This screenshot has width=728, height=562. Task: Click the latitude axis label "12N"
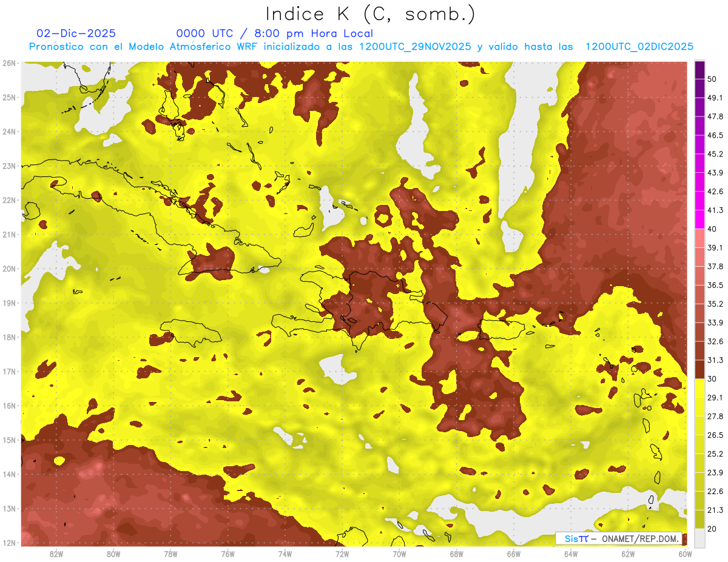click(9, 543)
